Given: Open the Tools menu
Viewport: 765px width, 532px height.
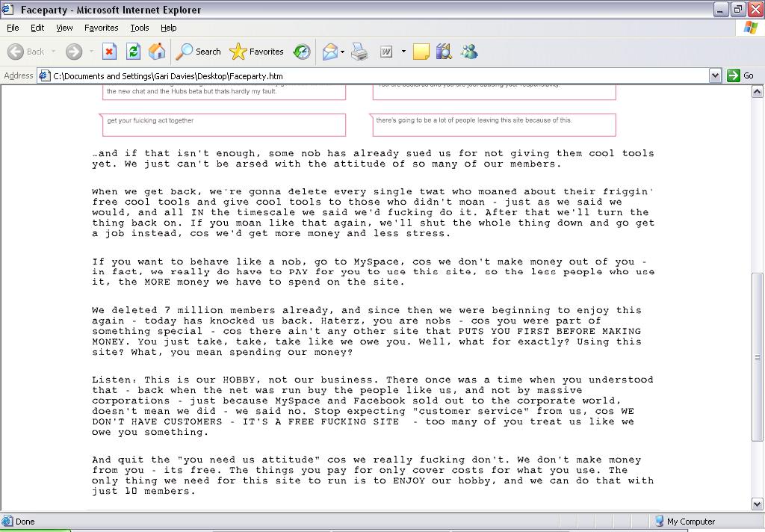Looking at the screenshot, I should pos(140,28).
